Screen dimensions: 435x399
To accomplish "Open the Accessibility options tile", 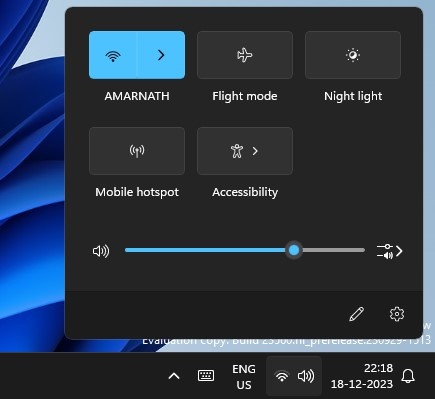I will click(245, 151).
